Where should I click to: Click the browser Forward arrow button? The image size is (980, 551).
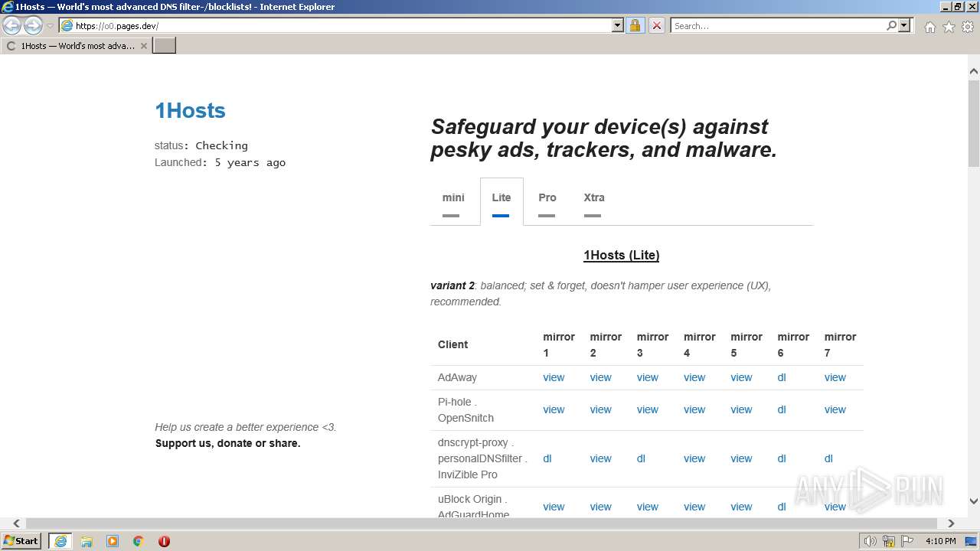(x=33, y=26)
